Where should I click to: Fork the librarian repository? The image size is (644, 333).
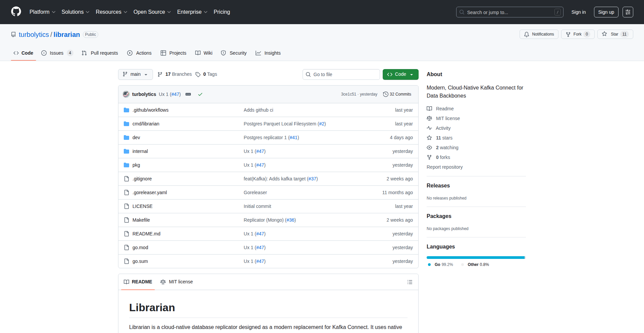click(577, 34)
